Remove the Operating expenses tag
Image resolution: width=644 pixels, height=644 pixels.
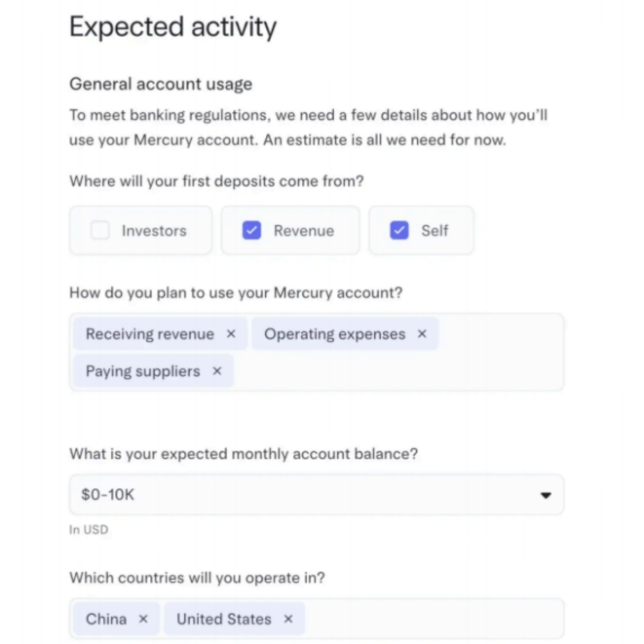point(422,334)
